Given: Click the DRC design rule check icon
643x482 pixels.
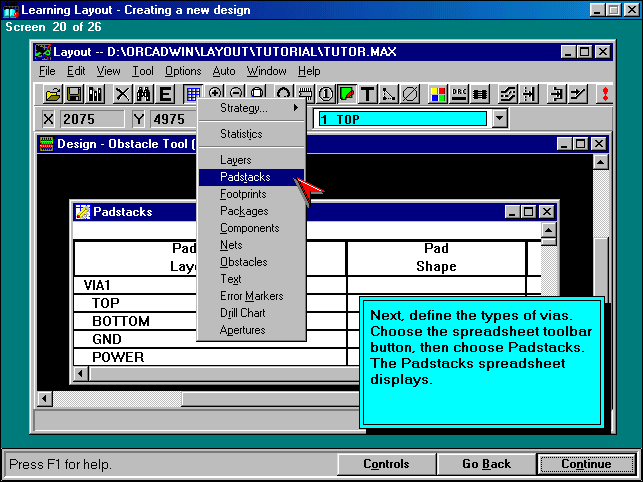Looking at the screenshot, I should pos(460,94).
